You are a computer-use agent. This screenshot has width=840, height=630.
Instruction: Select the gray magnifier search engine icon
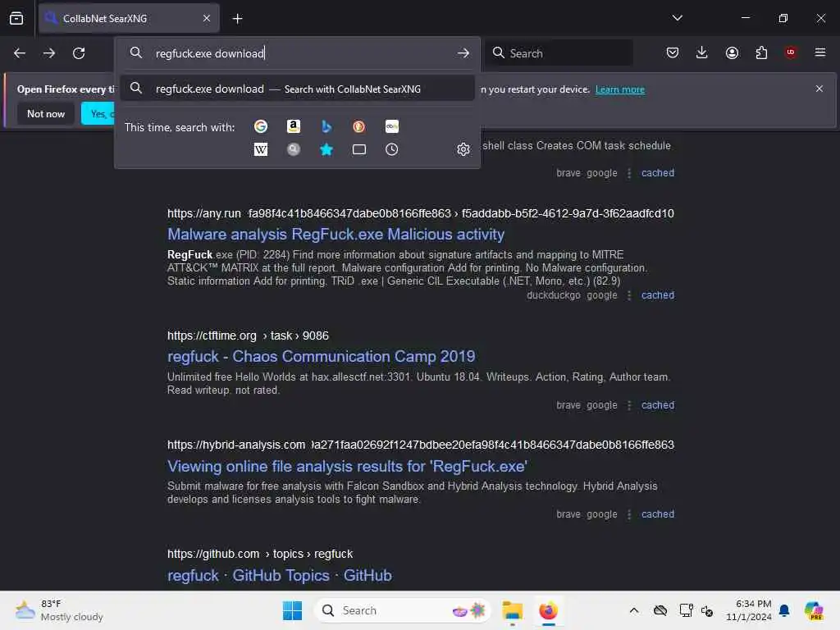pyautogui.click(x=294, y=149)
